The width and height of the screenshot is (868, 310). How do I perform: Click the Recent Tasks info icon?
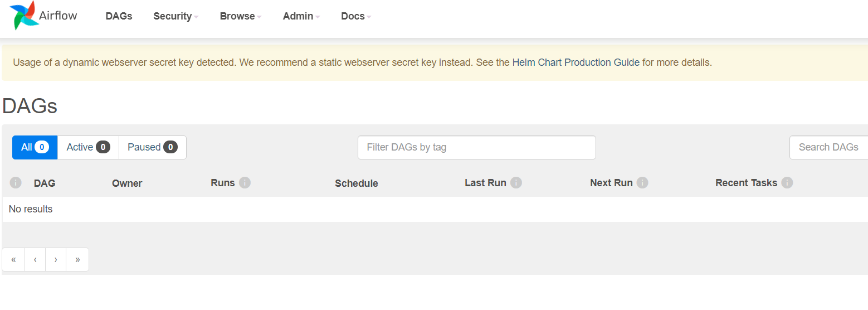787,182
